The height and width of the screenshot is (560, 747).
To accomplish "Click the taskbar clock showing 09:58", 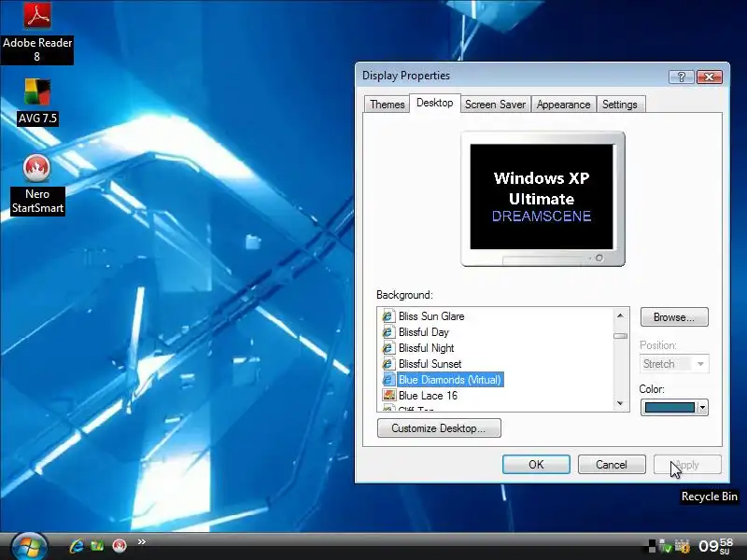I will (x=715, y=546).
